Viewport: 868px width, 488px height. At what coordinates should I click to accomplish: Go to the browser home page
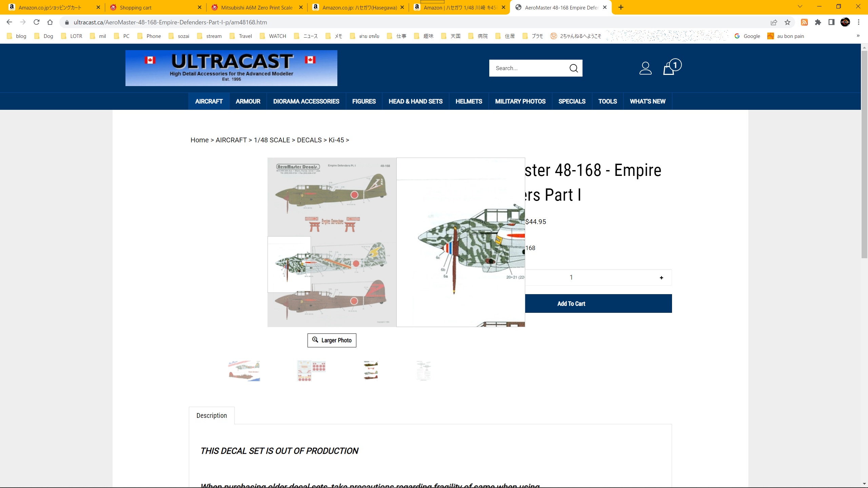50,22
